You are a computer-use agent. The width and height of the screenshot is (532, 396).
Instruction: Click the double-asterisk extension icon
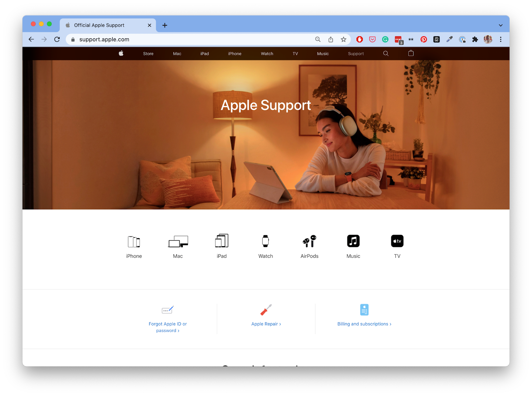coord(411,39)
